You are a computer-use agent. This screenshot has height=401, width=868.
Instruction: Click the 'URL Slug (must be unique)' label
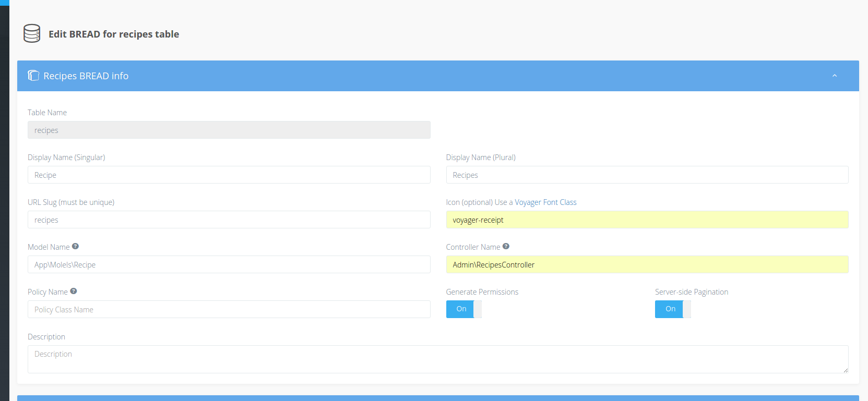[71, 202]
